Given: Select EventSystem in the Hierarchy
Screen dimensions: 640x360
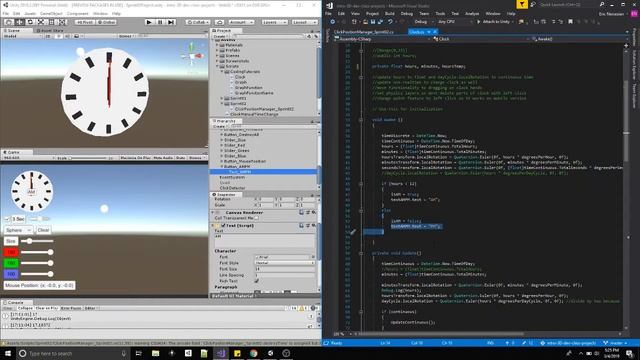Looking at the screenshot, I should click(232, 178).
